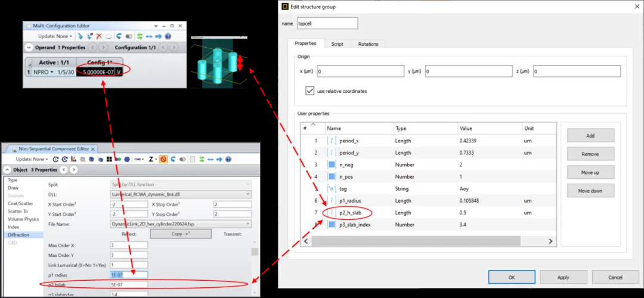
Task: Click the first refresh icon in Component Editor toolbar
Action: 56,159
